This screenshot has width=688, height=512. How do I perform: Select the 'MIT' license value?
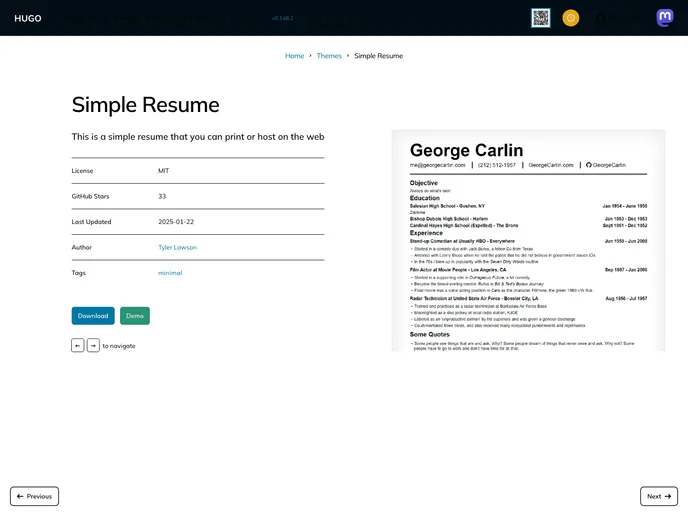pyautogui.click(x=163, y=171)
